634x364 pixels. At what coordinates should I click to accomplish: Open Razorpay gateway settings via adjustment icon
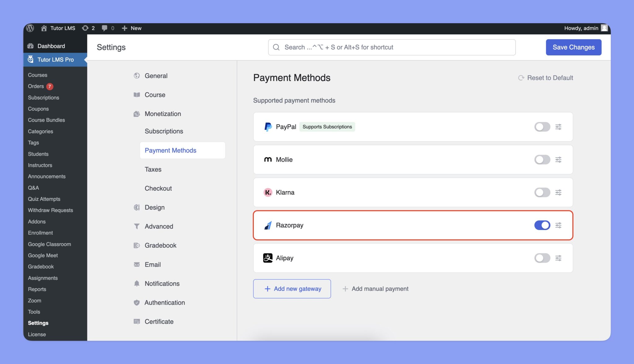pyautogui.click(x=558, y=225)
